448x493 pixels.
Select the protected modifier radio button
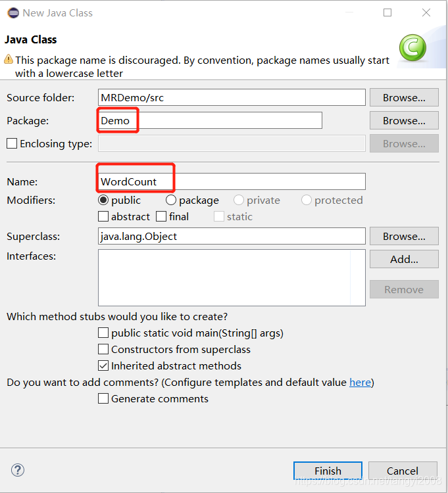coord(306,200)
